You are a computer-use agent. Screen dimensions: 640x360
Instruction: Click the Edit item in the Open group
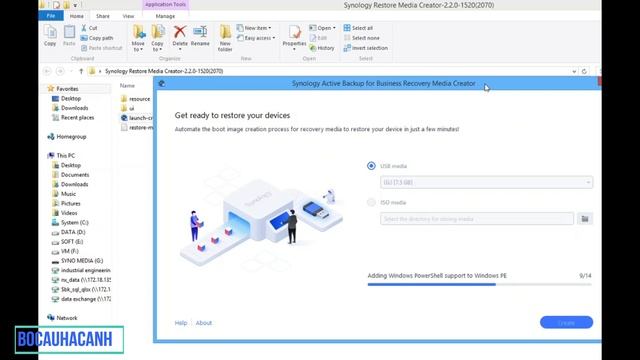pyautogui.click(x=318, y=38)
